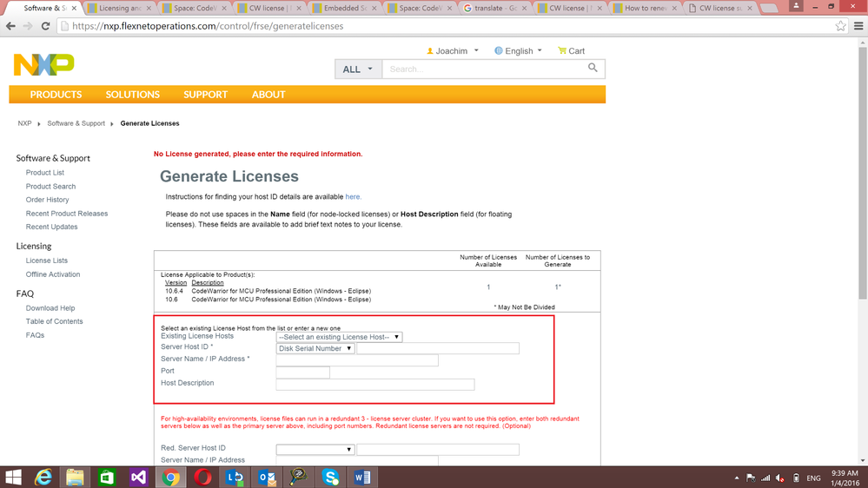Open the Disk Serial Number dropdown
This screenshot has width=868, height=488.
click(x=315, y=348)
